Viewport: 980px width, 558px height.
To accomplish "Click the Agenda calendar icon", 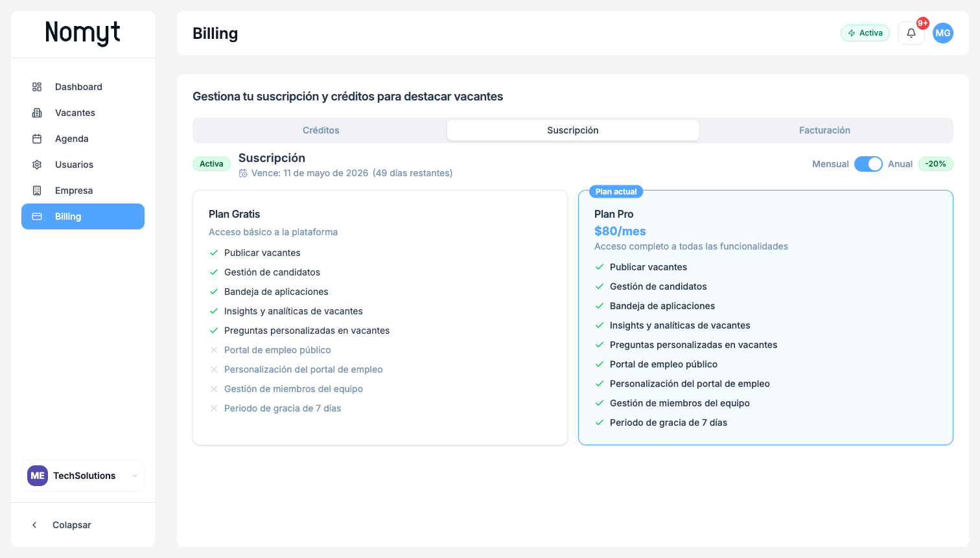I will [37, 139].
